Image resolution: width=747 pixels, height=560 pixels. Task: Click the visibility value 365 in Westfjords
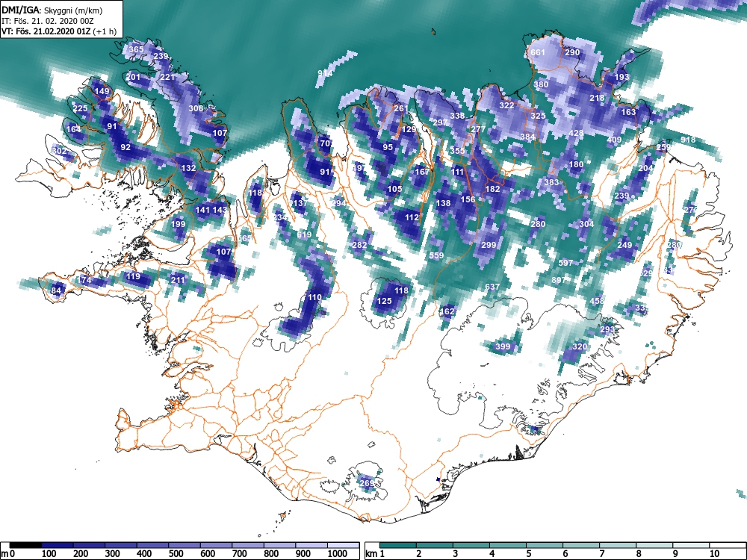(x=136, y=49)
